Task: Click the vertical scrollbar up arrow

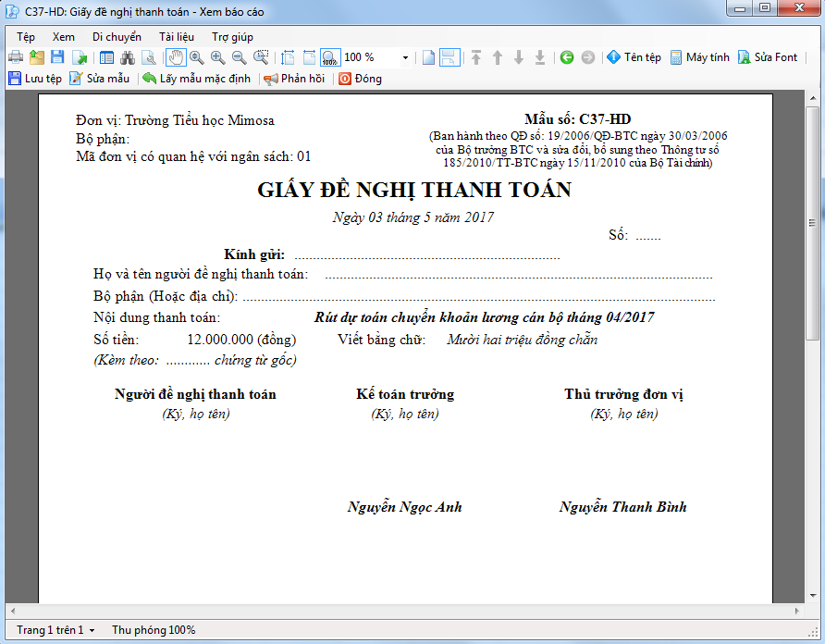Action: click(x=812, y=98)
